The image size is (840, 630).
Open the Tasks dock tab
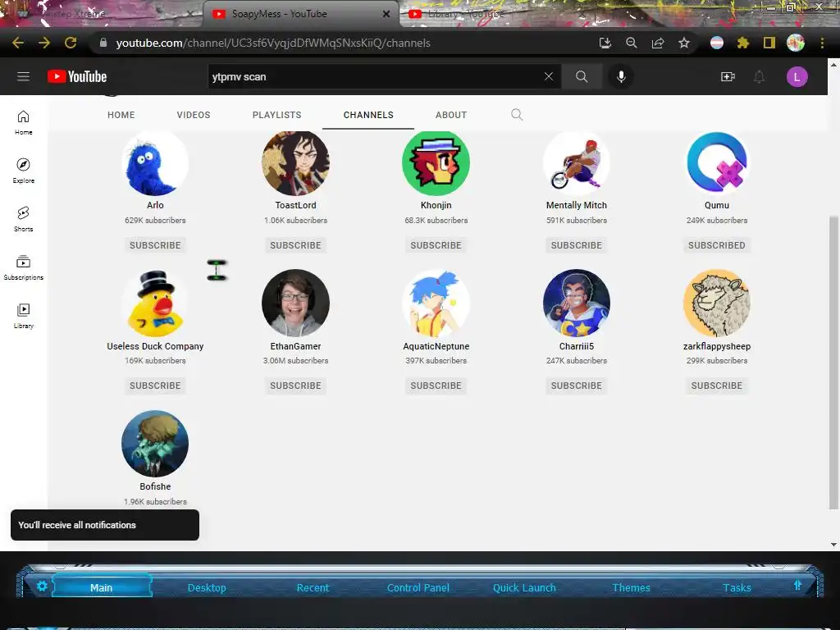pos(737,587)
